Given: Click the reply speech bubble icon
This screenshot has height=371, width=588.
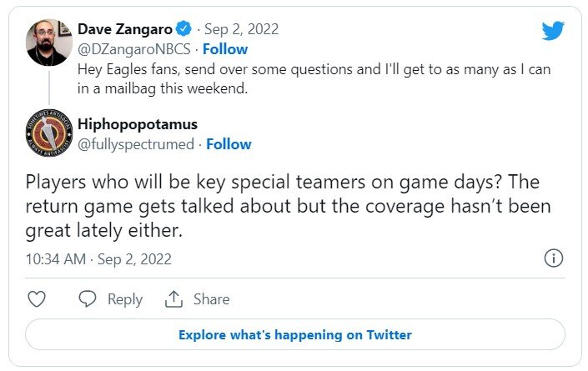Looking at the screenshot, I should point(88,298).
